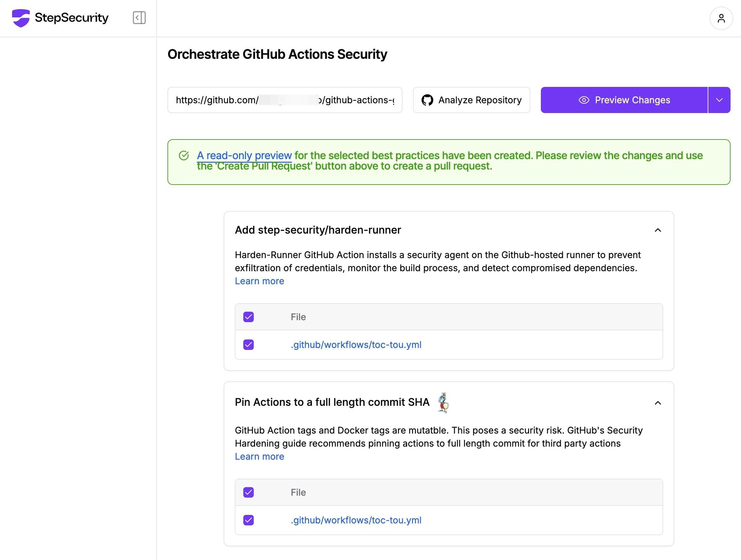This screenshot has height=560, width=741.
Task: Click the Preview Changes button
Action: point(624,100)
